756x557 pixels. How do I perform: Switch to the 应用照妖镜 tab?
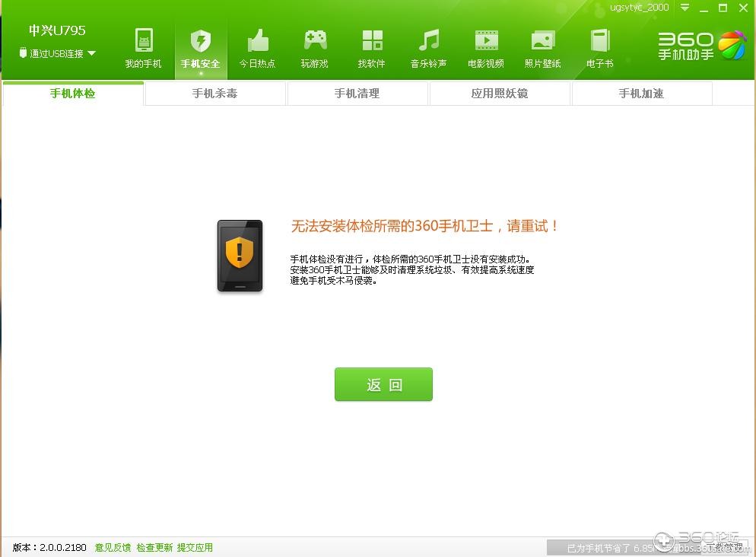[500, 93]
